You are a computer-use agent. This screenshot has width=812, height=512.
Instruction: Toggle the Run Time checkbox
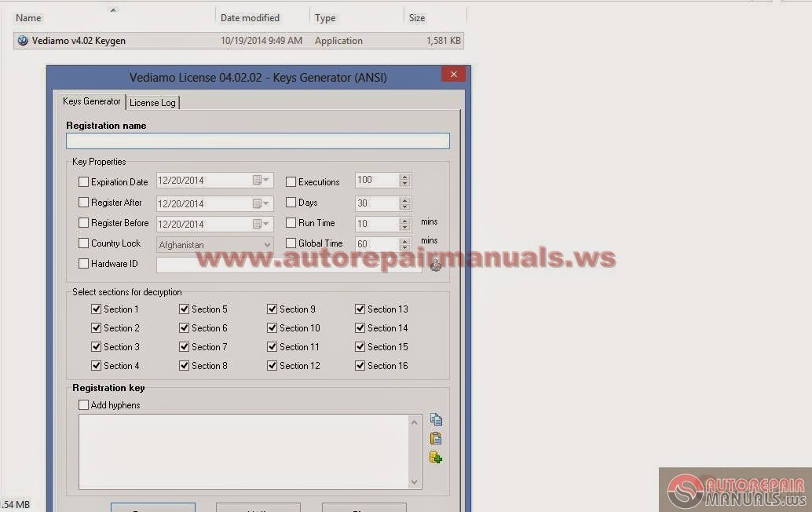point(291,222)
